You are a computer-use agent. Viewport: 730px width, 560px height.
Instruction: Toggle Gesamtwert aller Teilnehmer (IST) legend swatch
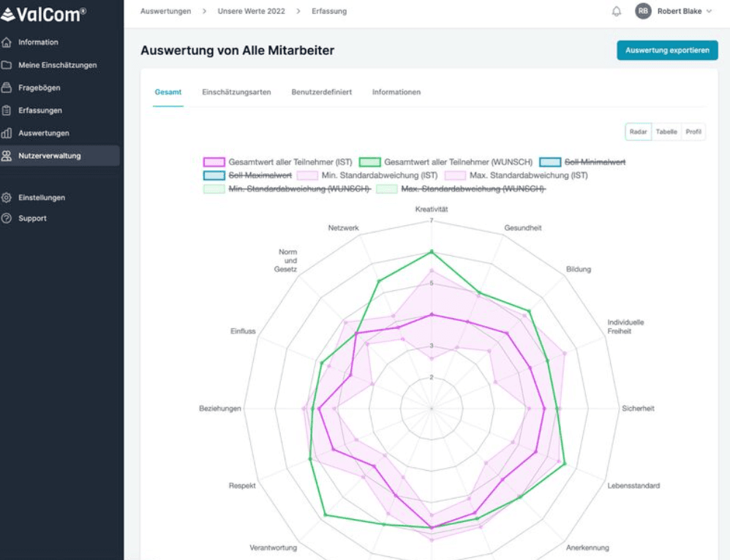(214, 162)
